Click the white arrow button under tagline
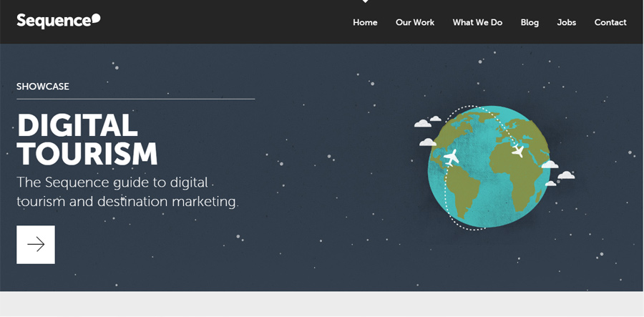This screenshot has width=644, height=317. click(36, 244)
